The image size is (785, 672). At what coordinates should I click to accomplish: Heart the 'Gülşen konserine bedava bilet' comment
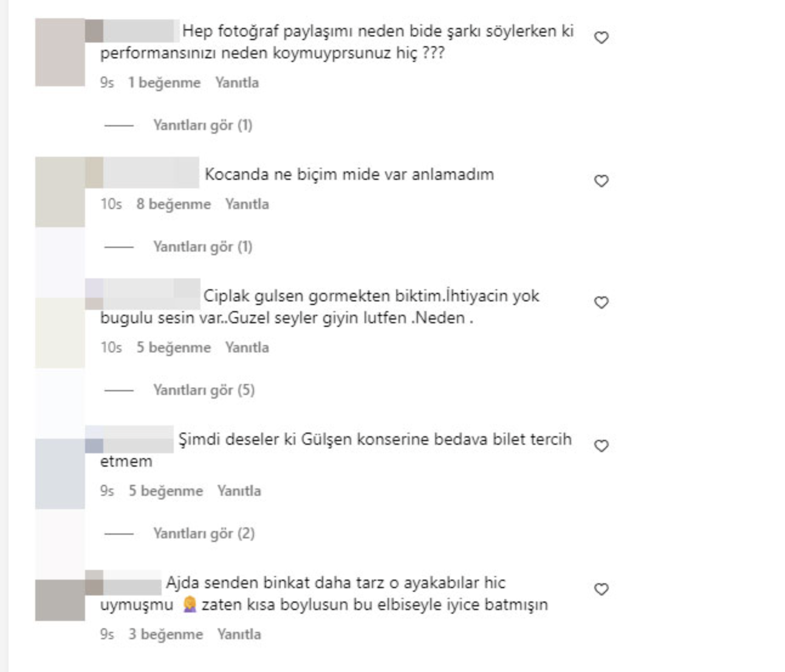click(x=601, y=446)
